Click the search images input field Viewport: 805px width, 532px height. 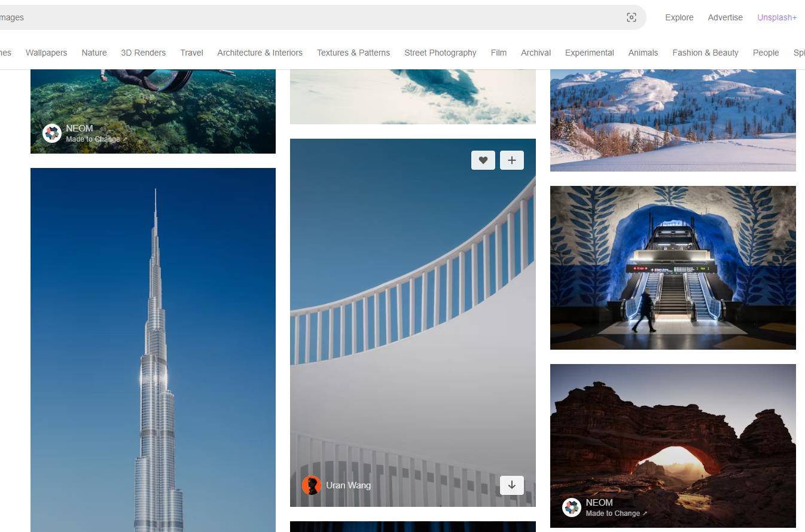tap(299, 17)
